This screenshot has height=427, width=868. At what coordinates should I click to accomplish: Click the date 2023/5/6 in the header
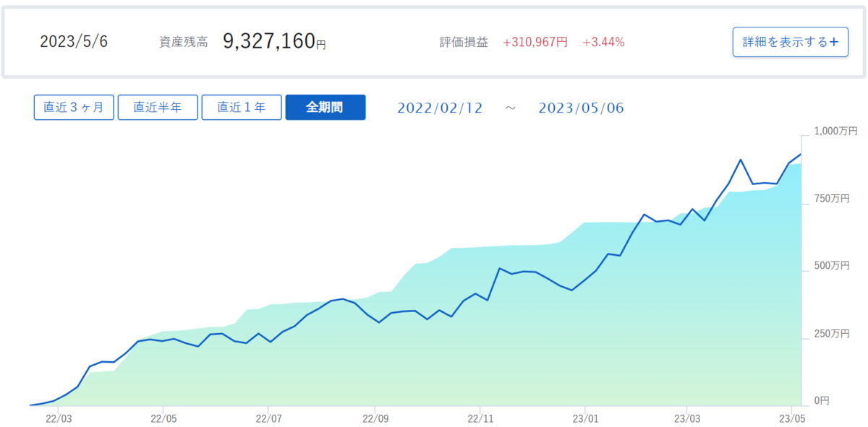pos(74,42)
